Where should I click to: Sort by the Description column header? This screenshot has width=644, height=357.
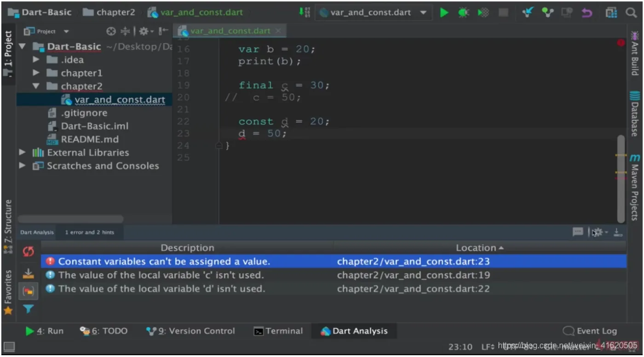click(187, 248)
